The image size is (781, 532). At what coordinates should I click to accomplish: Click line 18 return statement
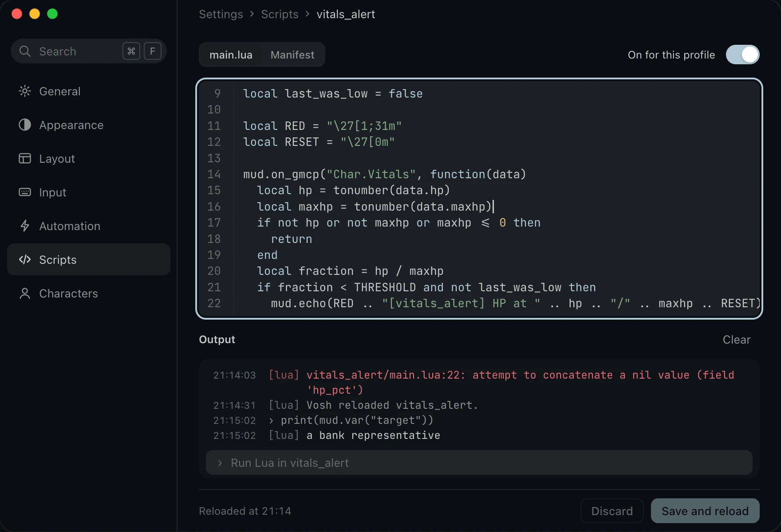click(291, 239)
